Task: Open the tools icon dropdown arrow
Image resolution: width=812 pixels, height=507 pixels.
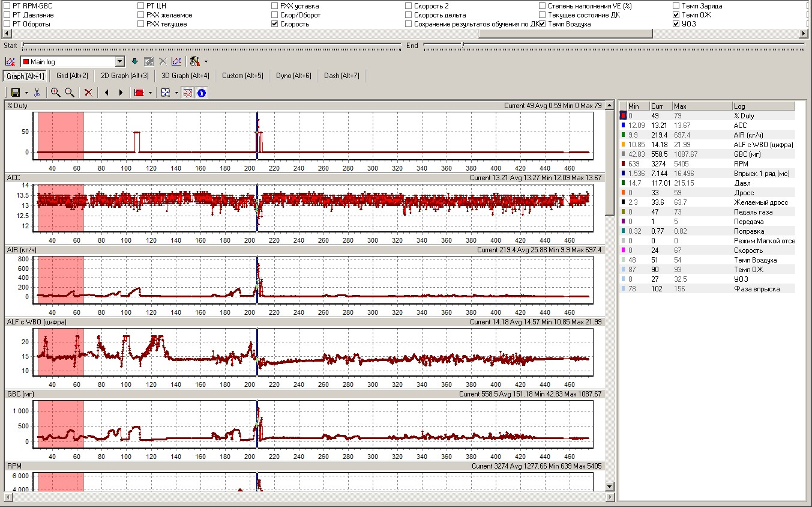Action: [x=206, y=61]
